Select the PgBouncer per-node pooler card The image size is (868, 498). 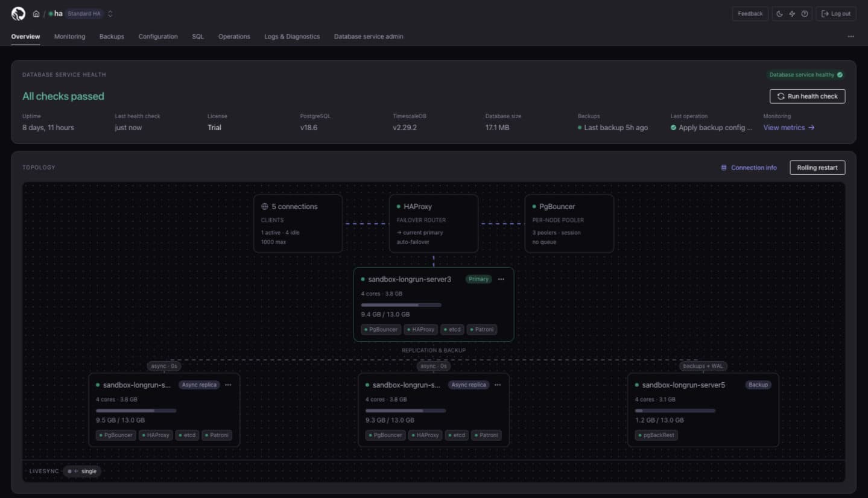569,223
